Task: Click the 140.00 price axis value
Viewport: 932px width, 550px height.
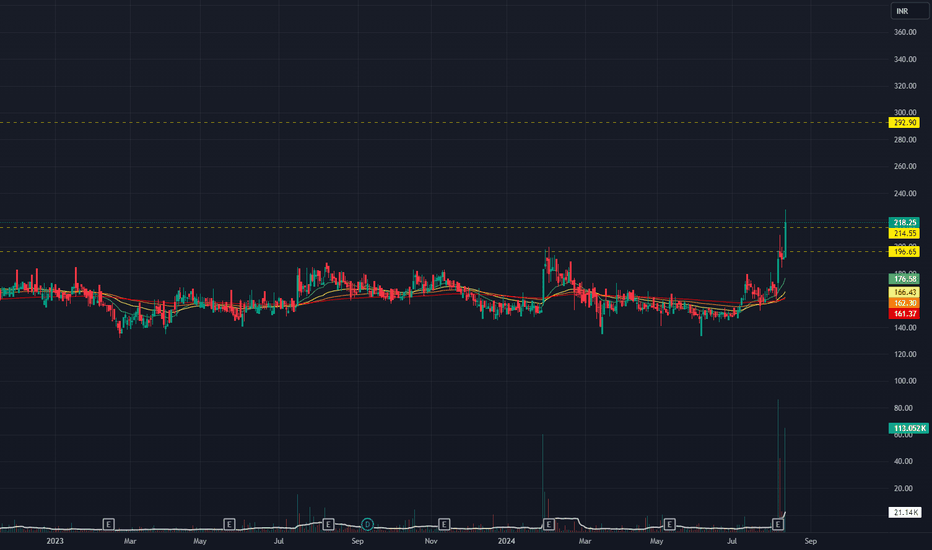Action: pos(905,328)
